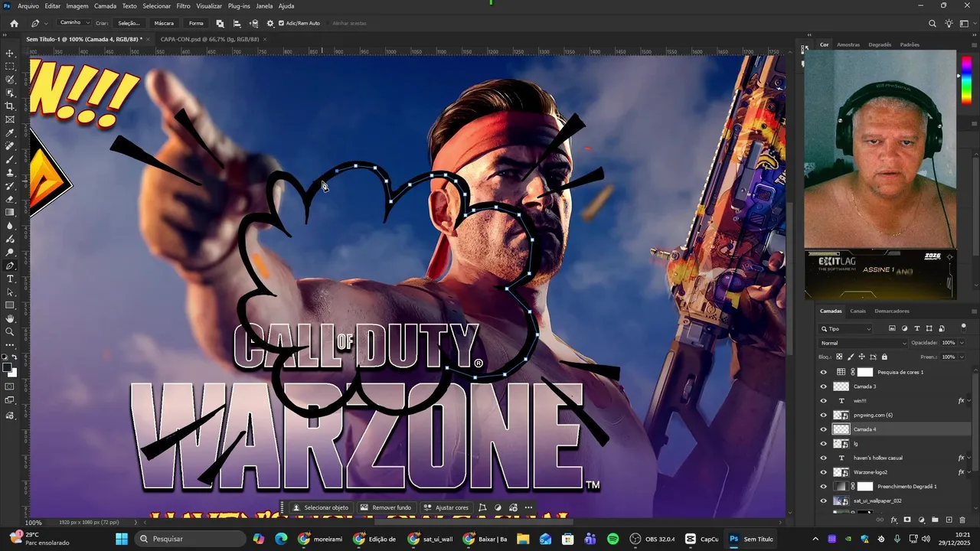Screen dimensions: 980x551
Task: Expand effects of haven's hollow casual layer
Action: coord(969,458)
